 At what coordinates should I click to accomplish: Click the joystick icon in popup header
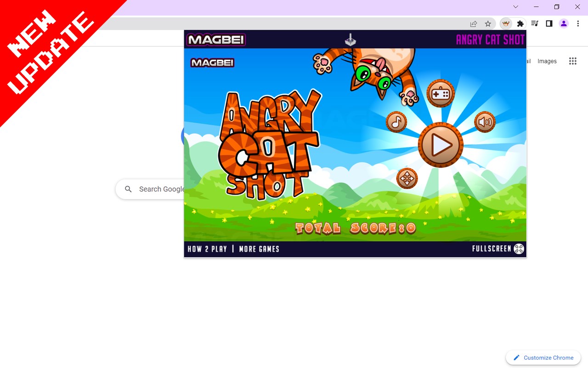(x=351, y=40)
